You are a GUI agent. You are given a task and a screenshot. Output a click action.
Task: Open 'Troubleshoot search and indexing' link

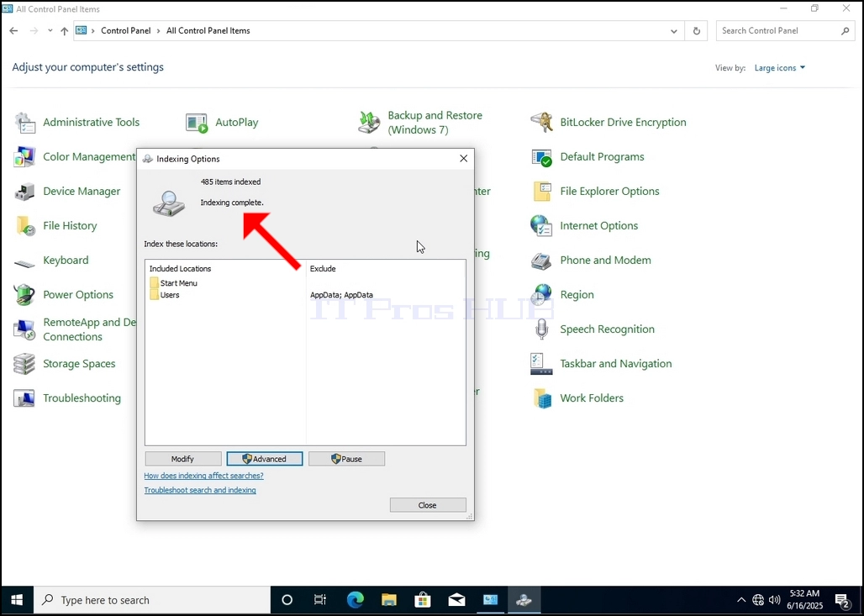[200, 490]
